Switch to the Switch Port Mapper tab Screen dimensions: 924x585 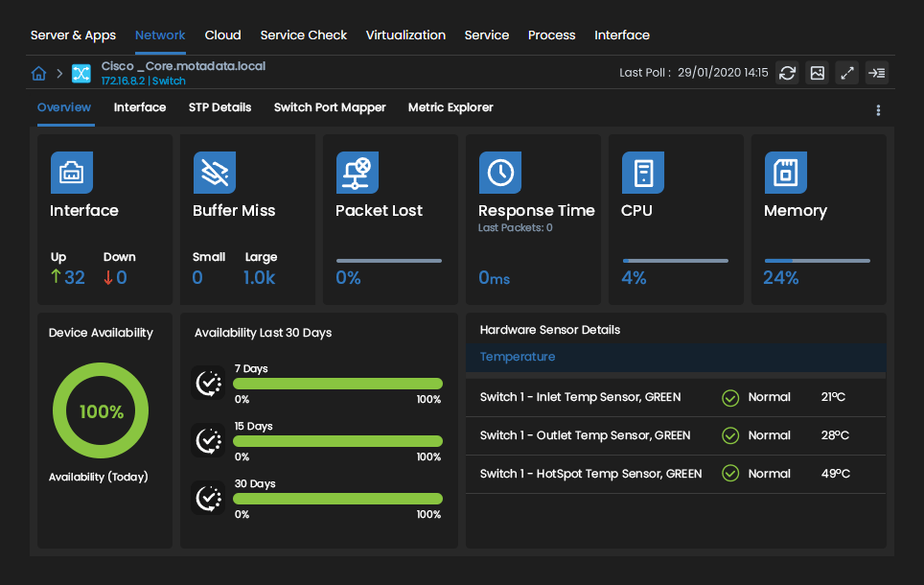tap(330, 107)
